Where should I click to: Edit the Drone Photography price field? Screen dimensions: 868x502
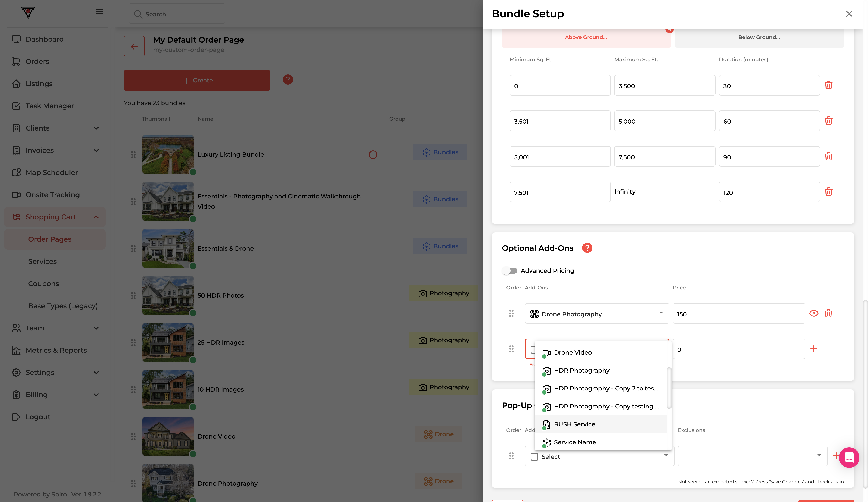click(x=738, y=313)
